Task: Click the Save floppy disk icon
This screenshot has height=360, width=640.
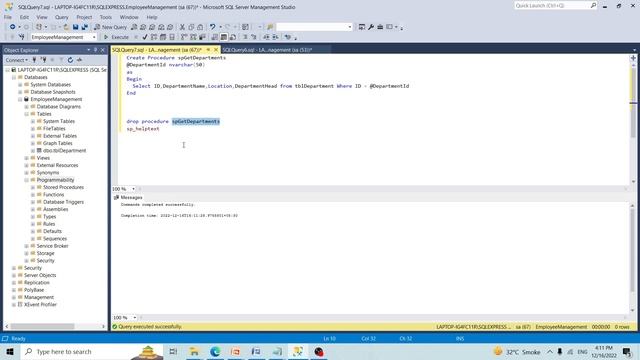Action: pyautogui.click(x=76, y=27)
